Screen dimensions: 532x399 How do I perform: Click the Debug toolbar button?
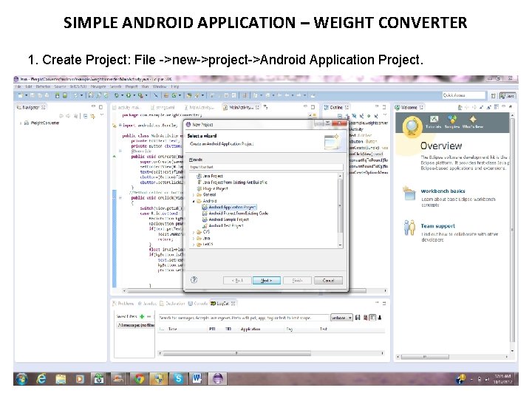117,95
